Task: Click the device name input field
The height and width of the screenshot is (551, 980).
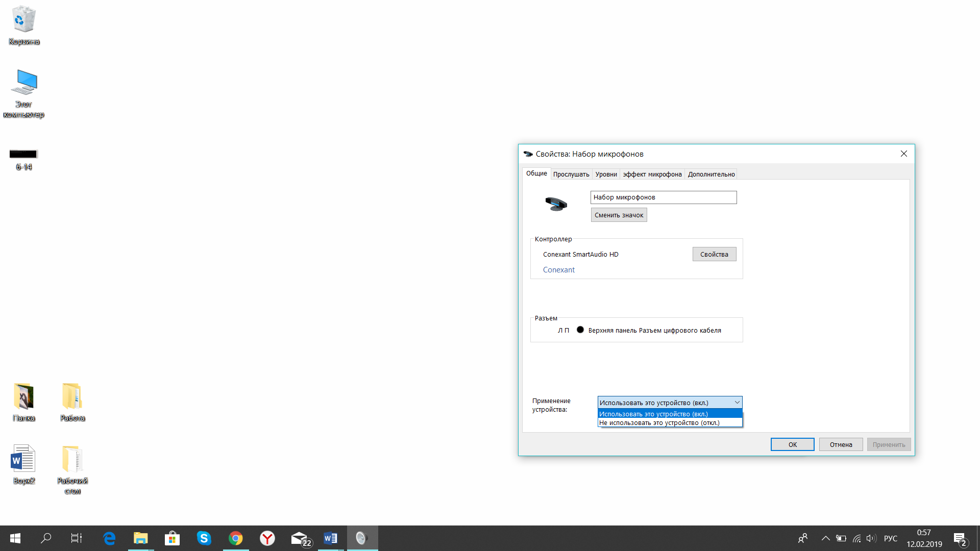Action: click(x=663, y=196)
